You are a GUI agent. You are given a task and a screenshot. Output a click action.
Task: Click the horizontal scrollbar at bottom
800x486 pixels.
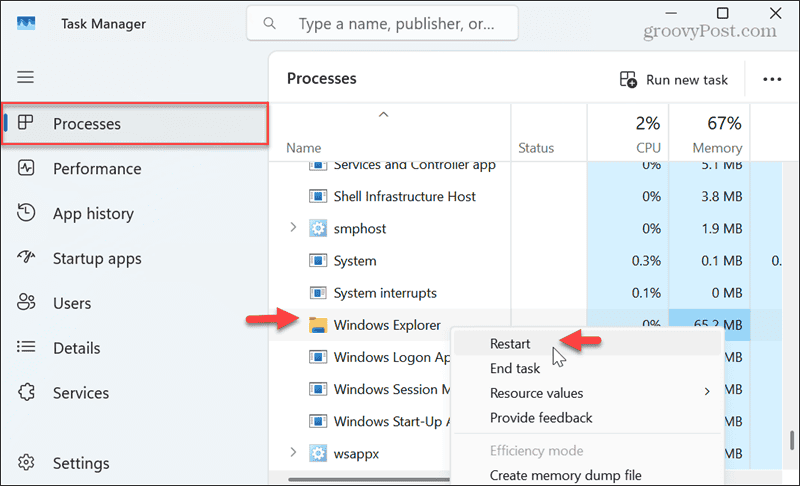coord(369,479)
